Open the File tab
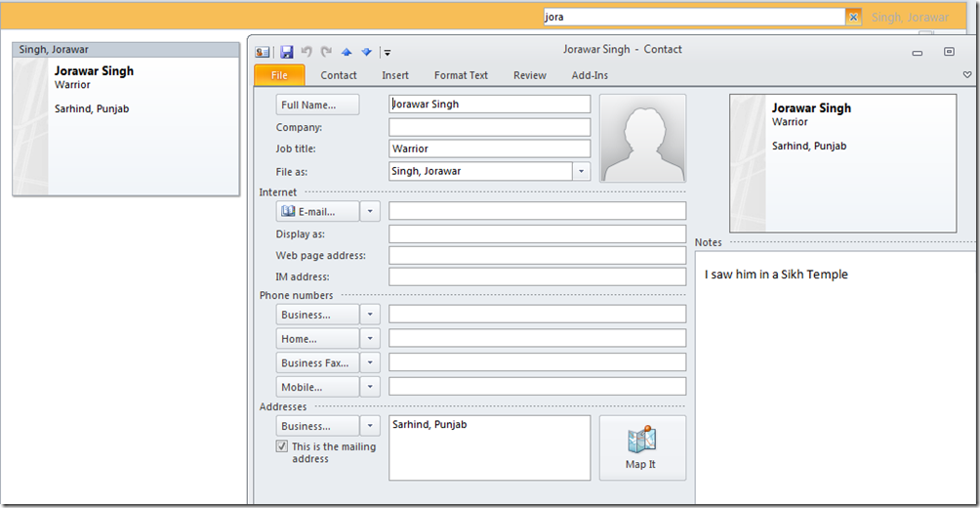 (x=279, y=75)
